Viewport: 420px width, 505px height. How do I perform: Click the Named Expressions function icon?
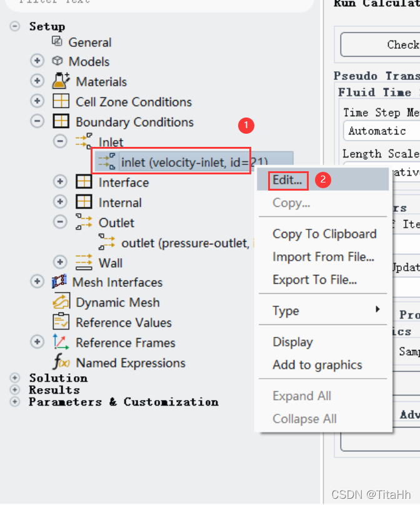pyautogui.click(x=61, y=362)
